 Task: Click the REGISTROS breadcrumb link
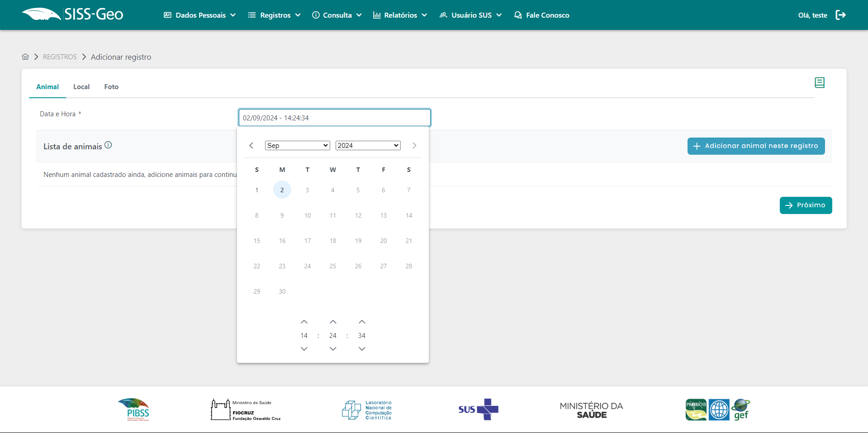(60, 57)
